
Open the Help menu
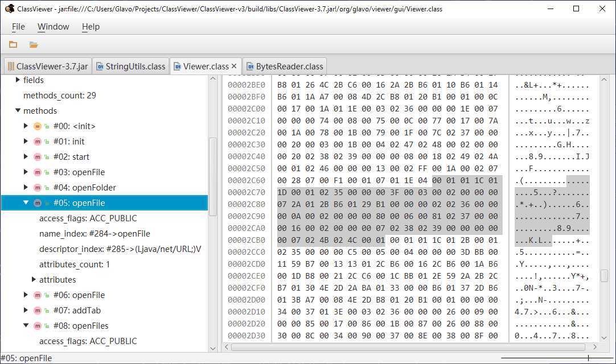pos(91,27)
